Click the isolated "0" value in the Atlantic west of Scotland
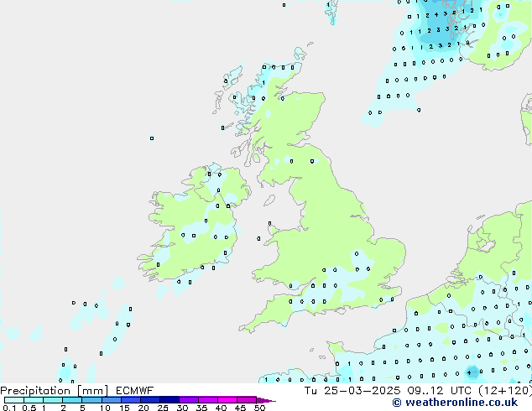Viewport: 532px width, 411px height. coord(152,138)
